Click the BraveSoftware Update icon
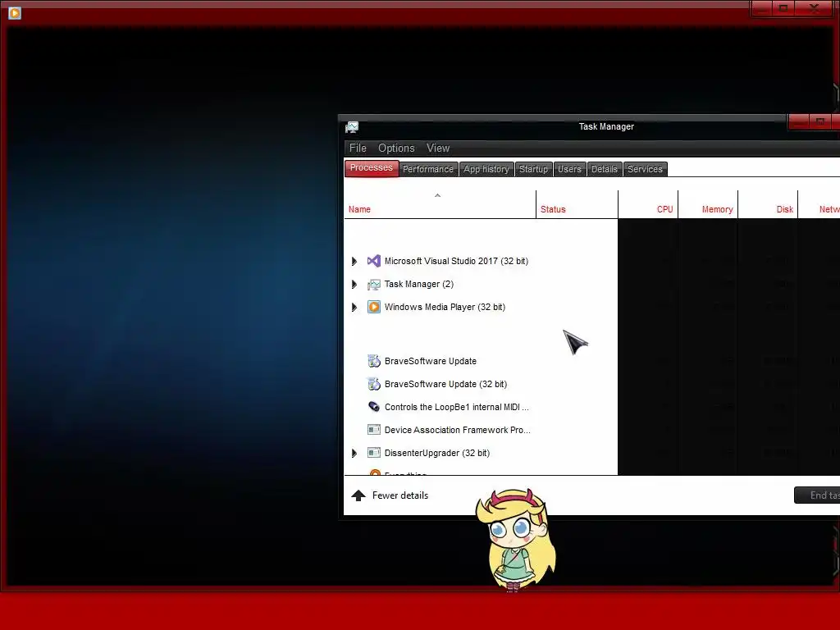Viewport: 840px width, 630px height. click(x=374, y=361)
